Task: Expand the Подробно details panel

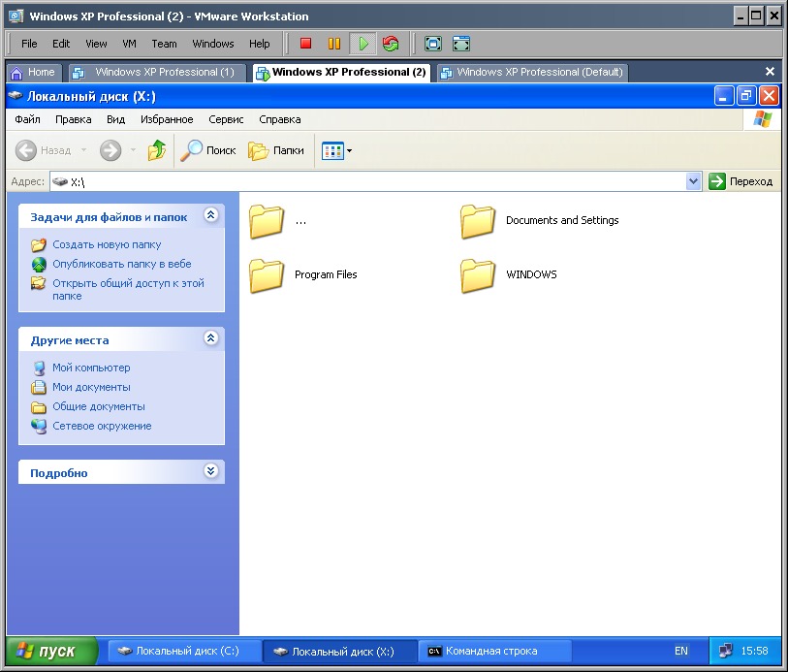Action: coord(210,472)
